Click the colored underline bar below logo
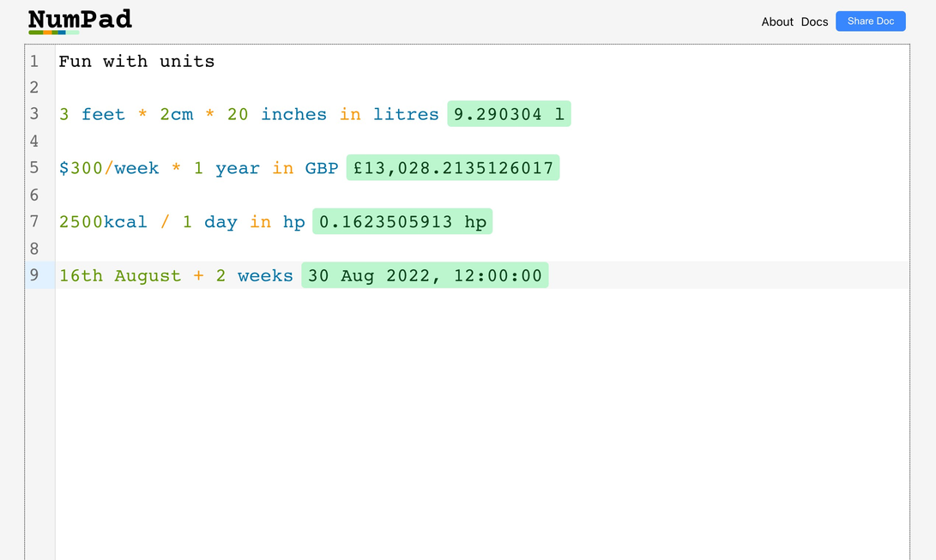 (53, 33)
